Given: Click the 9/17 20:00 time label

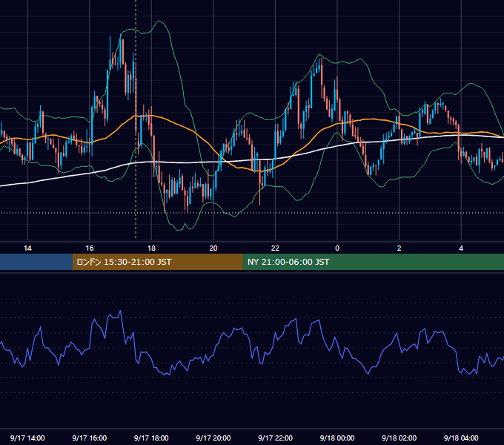Looking at the screenshot, I should coord(213,438).
